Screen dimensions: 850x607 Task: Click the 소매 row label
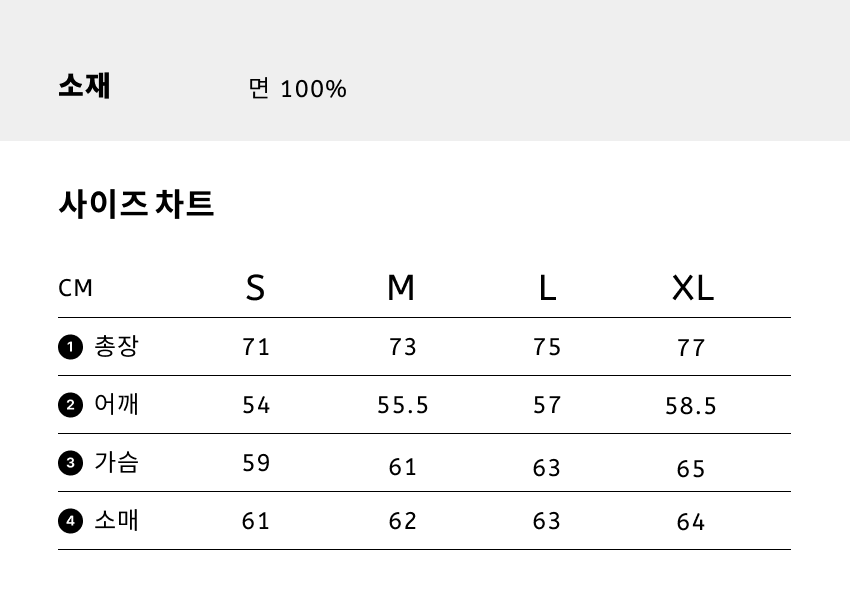coord(116,520)
